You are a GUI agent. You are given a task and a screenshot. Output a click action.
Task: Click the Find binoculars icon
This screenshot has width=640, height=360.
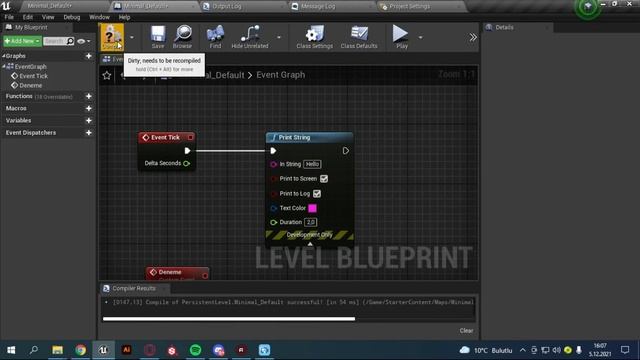(x=215, y=37)
